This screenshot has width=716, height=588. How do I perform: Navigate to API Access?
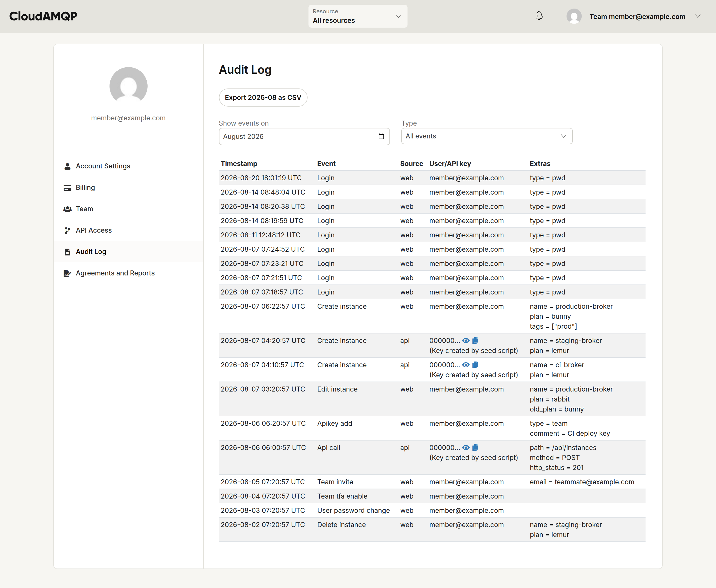(94, 230)
